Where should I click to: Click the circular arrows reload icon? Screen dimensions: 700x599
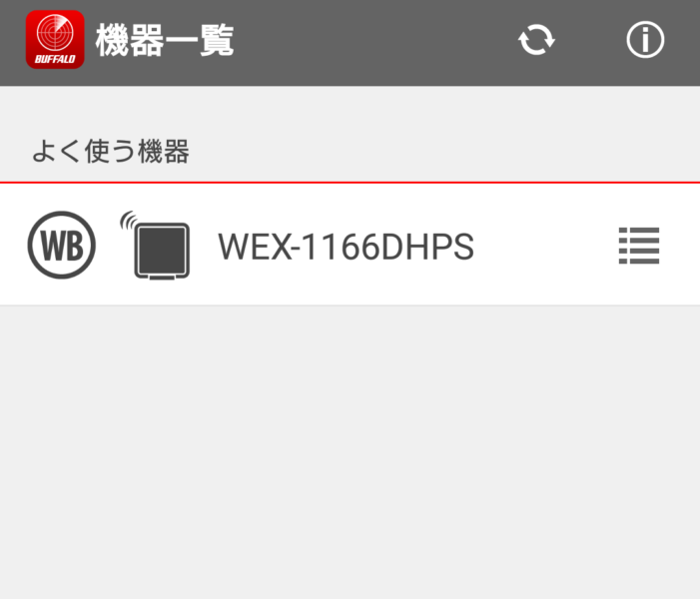pos(536,40)
